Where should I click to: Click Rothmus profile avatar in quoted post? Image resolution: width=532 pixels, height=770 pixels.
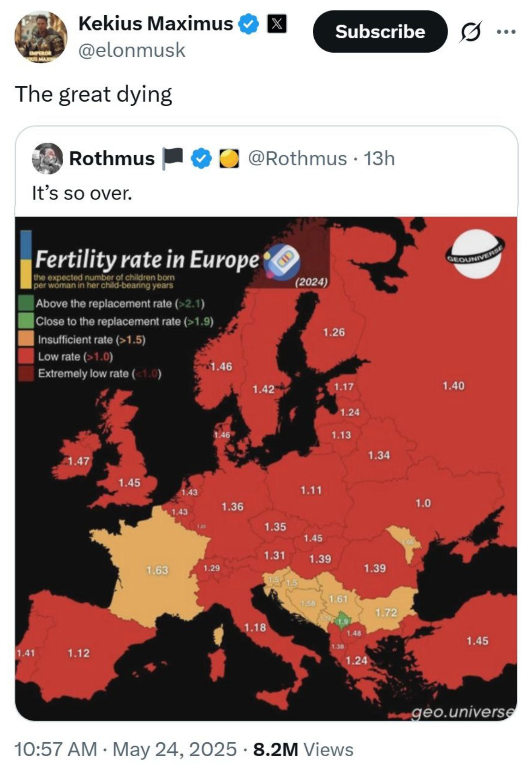pos(47,158)
